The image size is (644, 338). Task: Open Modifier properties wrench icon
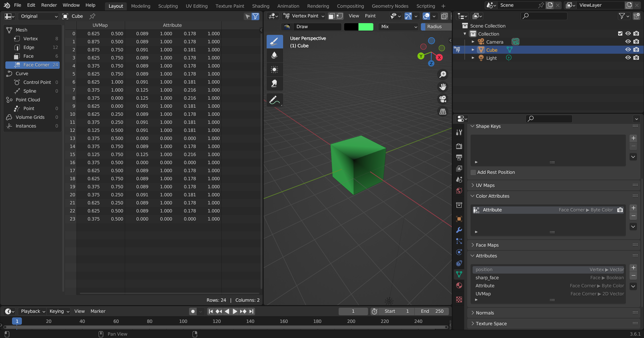[459, 230]
